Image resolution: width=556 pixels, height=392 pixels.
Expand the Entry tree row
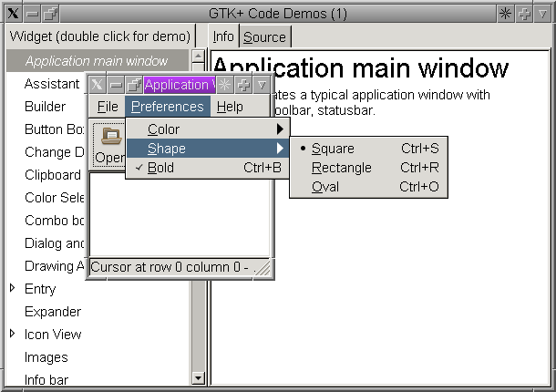(x=13, y=288)
